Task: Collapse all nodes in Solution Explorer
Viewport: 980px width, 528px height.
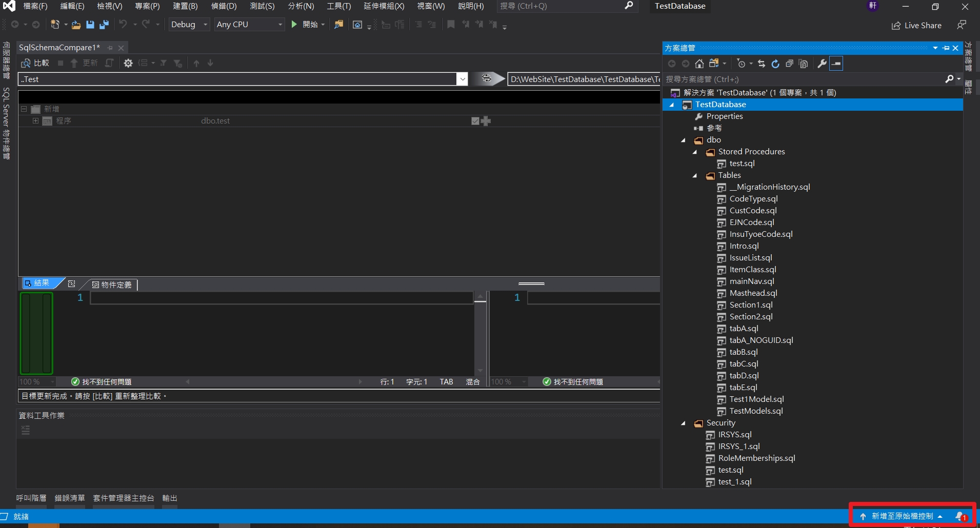Action: [x=790, y=64]
